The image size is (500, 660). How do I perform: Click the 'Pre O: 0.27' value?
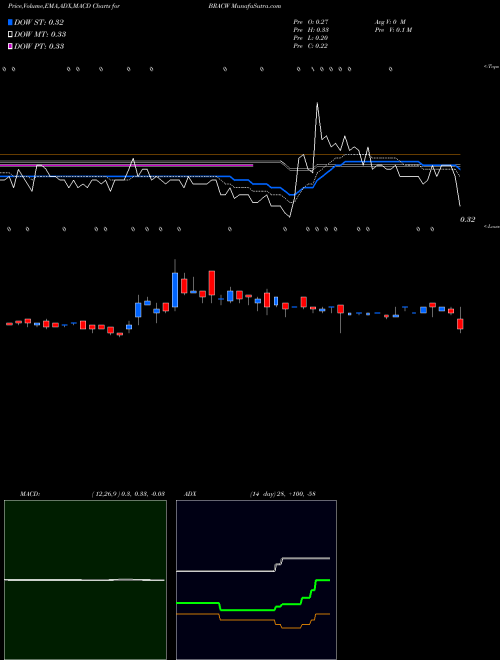tap(311, 21)
